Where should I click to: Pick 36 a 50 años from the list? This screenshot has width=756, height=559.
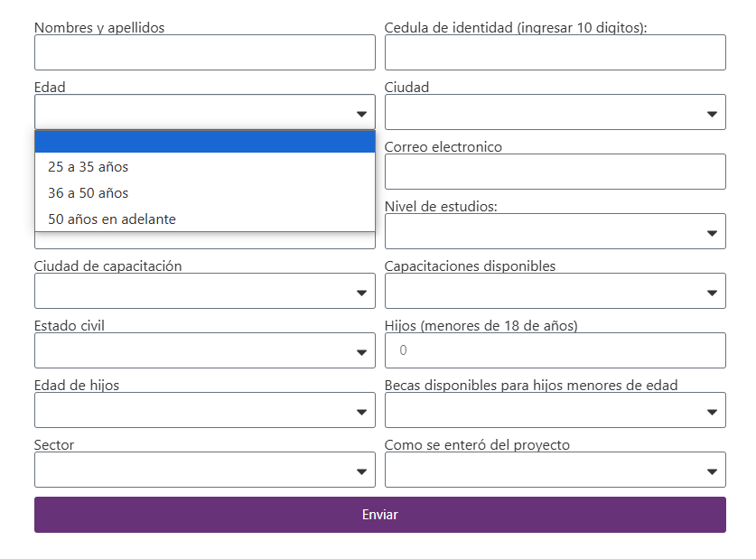tap(89, 193)
